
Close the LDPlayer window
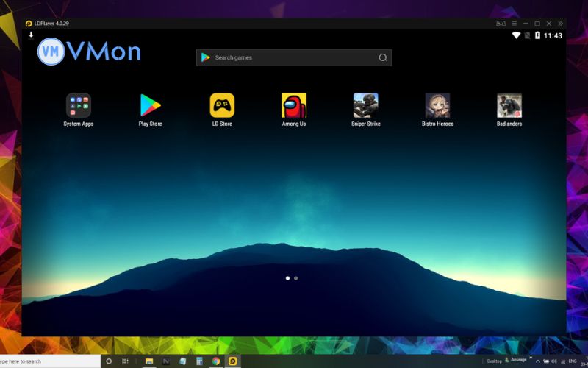548,24
